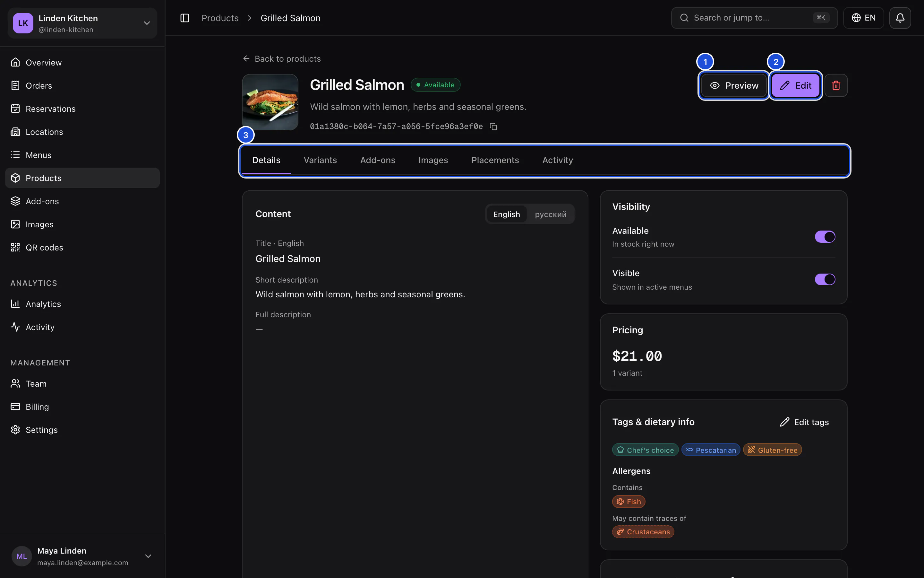This screenshot has width=924, height=578.
Task: Expand Linden Kitchen workspace switcher
Action: [x=82, y=23]
